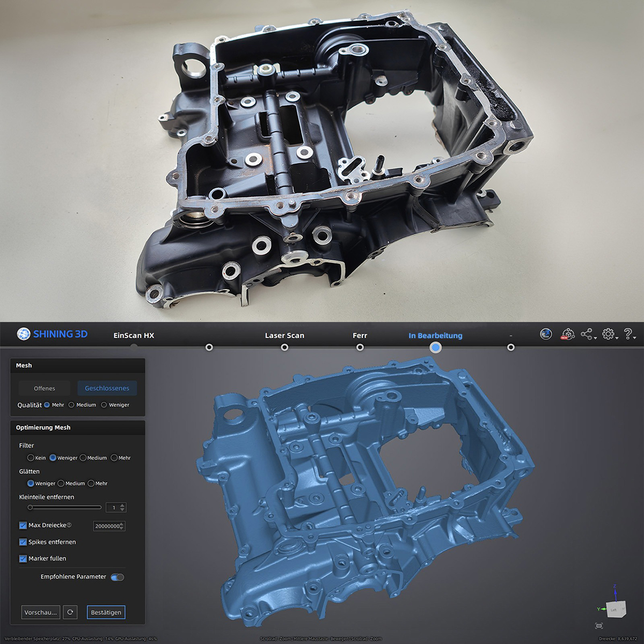Set Filter to Weniger
The height and width of the screenshot is (644, 644).
[53, 458]
